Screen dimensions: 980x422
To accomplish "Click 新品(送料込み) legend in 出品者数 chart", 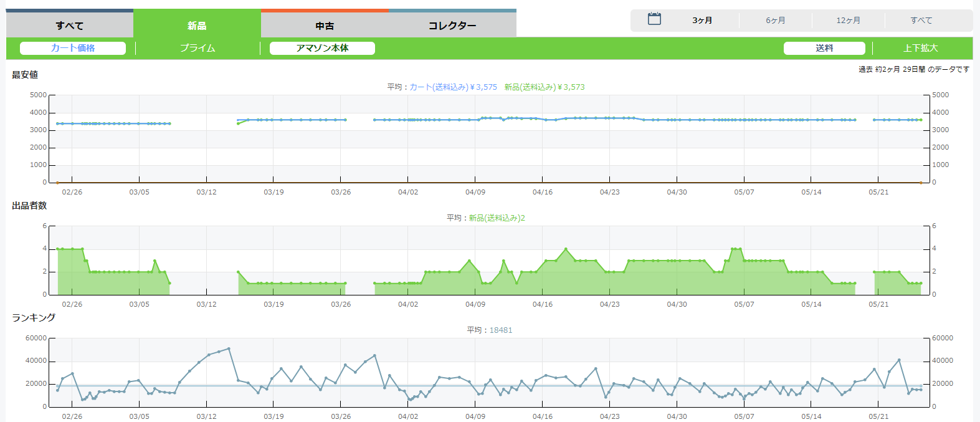I will click(497, 218).
